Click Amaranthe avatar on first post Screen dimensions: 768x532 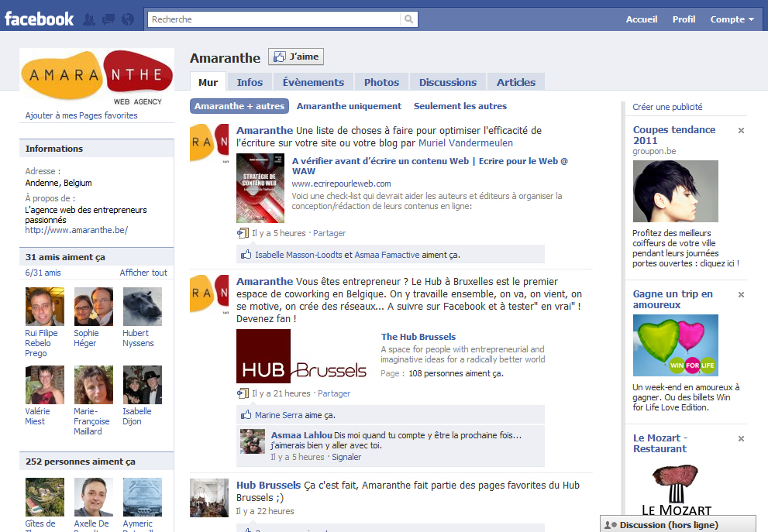[209, 142]
